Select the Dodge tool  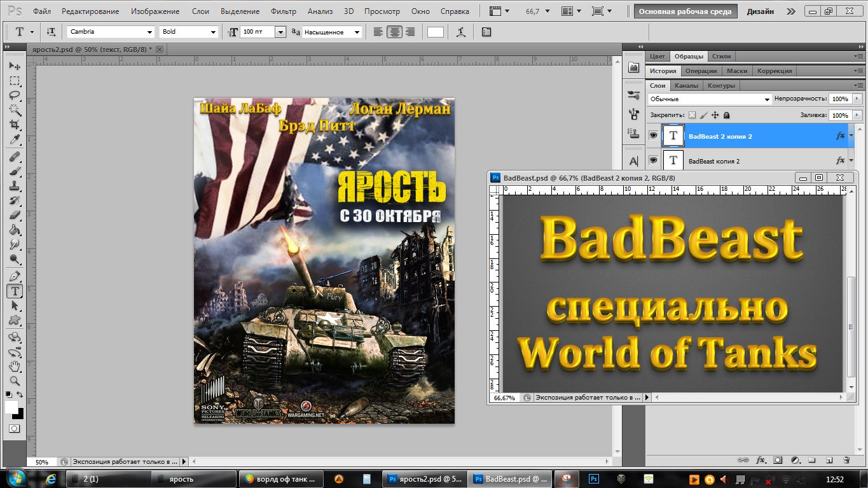pyautogui.click(x=15, y=259)
